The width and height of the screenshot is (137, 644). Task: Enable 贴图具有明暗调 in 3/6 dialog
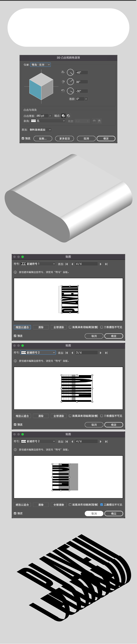[70, 416]
